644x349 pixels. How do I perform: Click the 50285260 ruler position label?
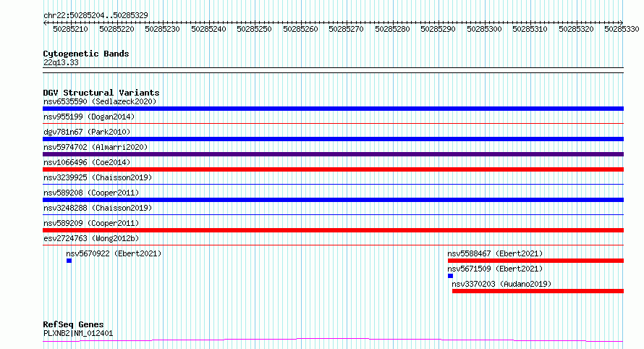pos(300,29)
